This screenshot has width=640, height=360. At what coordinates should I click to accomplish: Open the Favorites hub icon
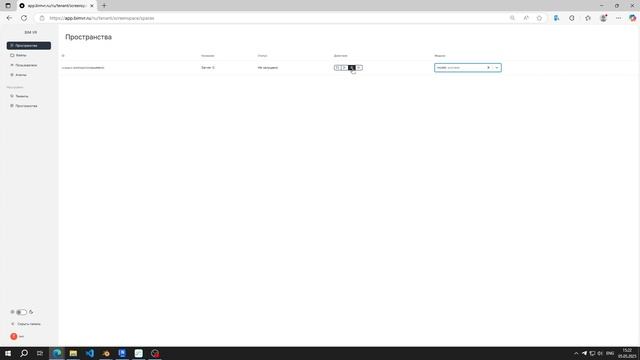pos(588,18)
